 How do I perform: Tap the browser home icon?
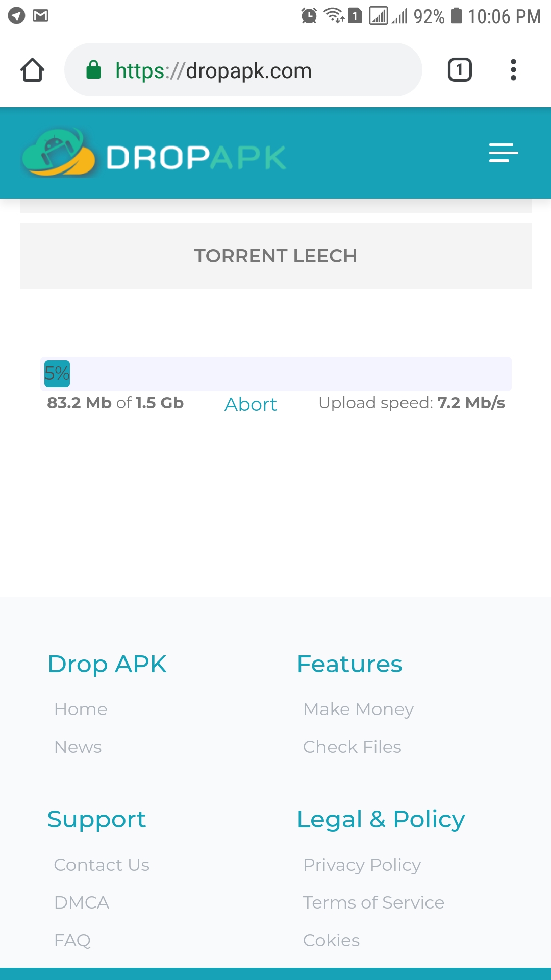click(x=32, y=70)
